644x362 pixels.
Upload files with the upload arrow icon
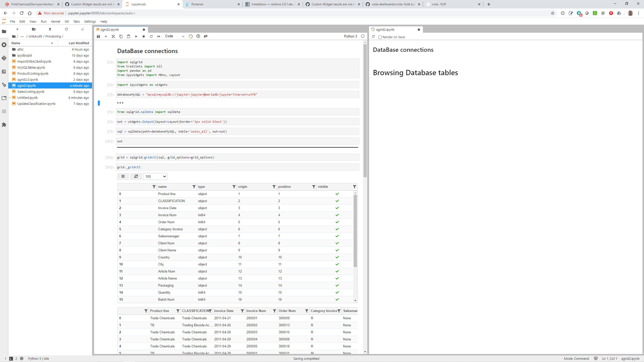coord(50,29)
